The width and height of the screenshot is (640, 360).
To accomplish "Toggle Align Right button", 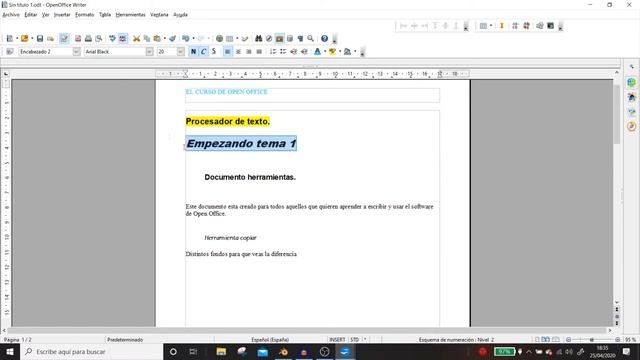I will 249,51.
